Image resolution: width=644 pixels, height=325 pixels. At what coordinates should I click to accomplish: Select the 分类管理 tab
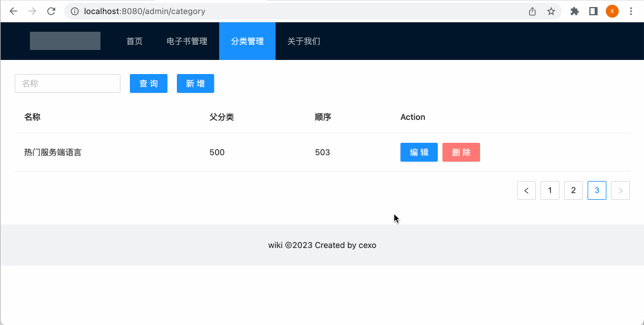[247, 41]
